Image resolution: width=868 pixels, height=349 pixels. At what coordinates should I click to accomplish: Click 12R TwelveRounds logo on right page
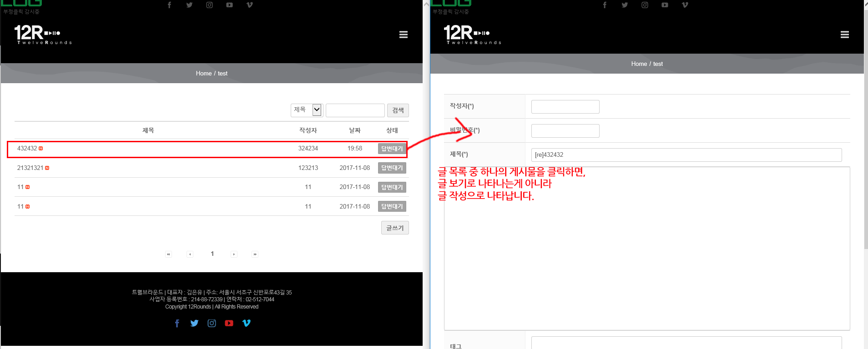click(x=473, y=35)
